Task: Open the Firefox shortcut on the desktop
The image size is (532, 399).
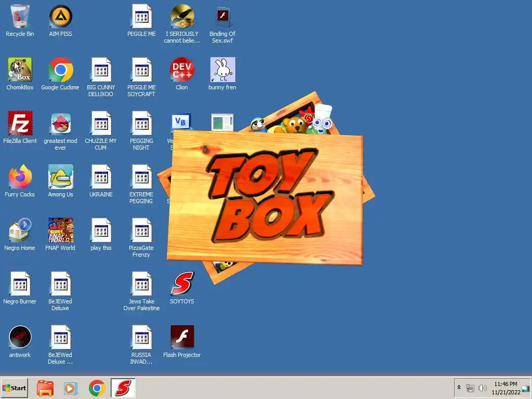Action: 20,177
